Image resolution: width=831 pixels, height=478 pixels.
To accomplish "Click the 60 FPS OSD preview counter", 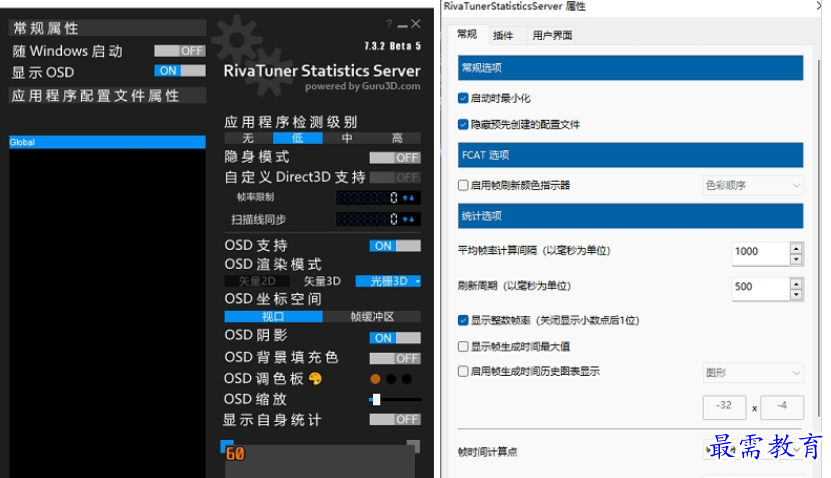I will pos(235,454).
